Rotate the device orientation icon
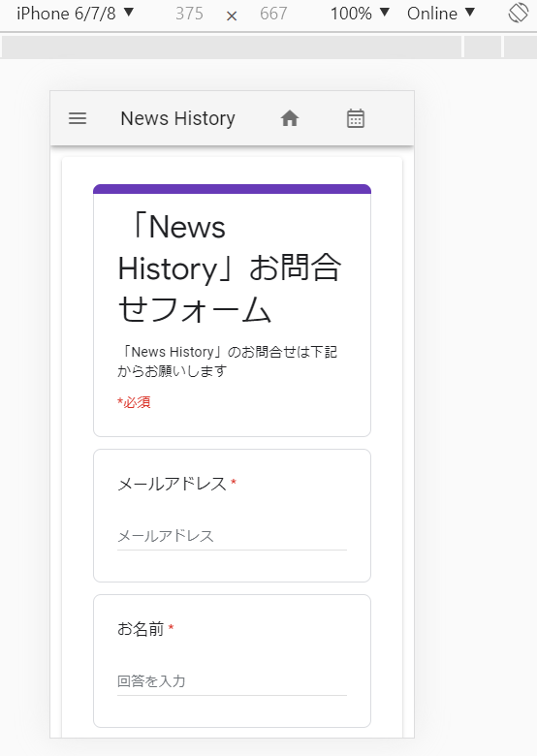This screenshot has width=537, height=756. [519, 13]
